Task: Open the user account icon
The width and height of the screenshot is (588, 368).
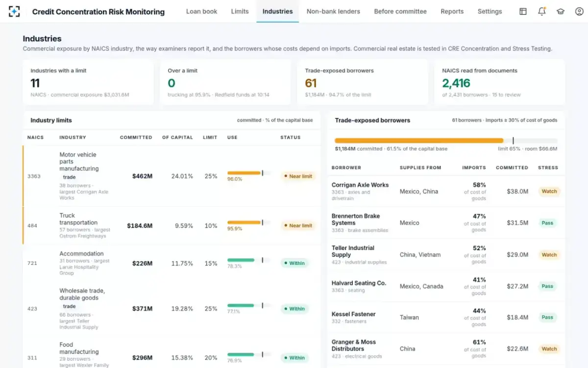Action: 579,11
